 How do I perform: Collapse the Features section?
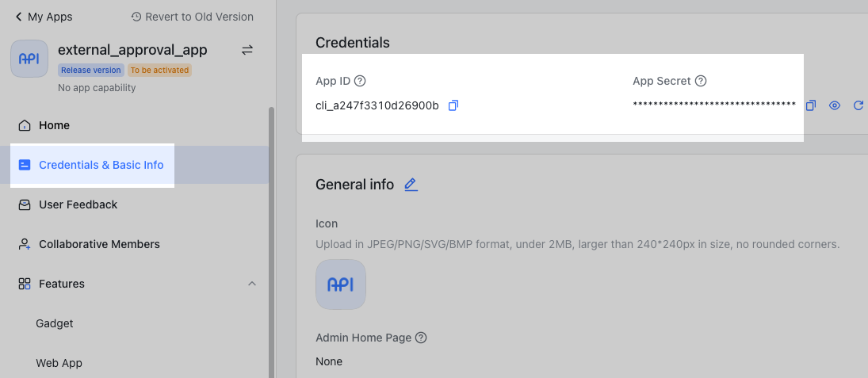coord(252,284)
